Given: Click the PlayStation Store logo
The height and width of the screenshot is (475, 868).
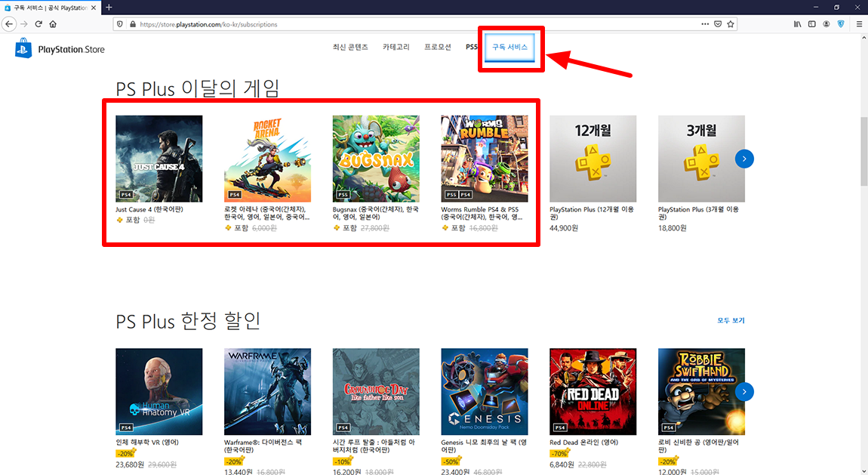Looking at the screenshot, I should point(60,49).
